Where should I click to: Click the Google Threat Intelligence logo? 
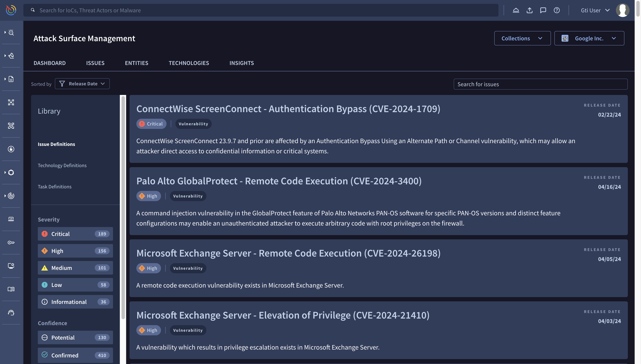(11, 10)
